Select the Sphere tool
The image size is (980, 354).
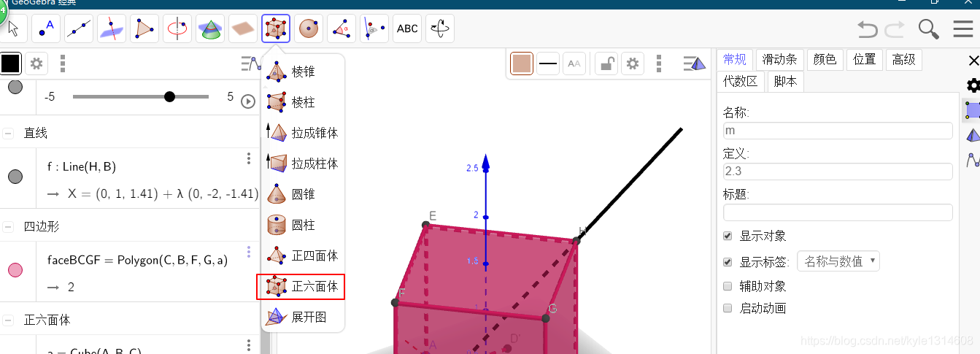click(309, 29)
